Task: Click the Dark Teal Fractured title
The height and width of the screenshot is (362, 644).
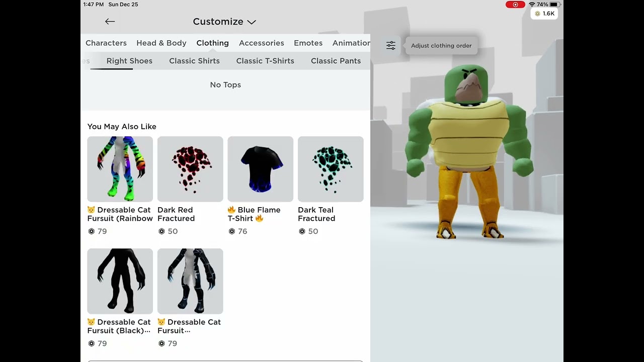Action: [316, 214]
